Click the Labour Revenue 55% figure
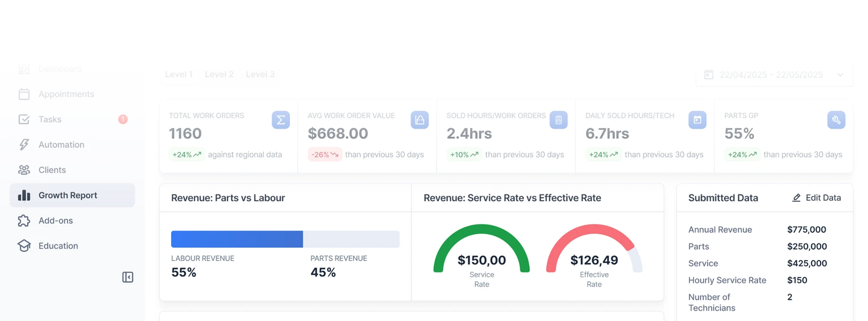The image size is (868, 321). (x=184, y=272)
